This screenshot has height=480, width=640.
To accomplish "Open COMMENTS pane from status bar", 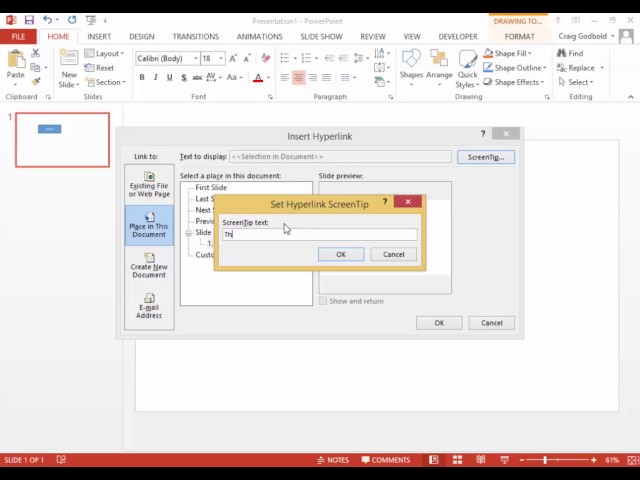I will pyautogui.click(x=386, y=460).
